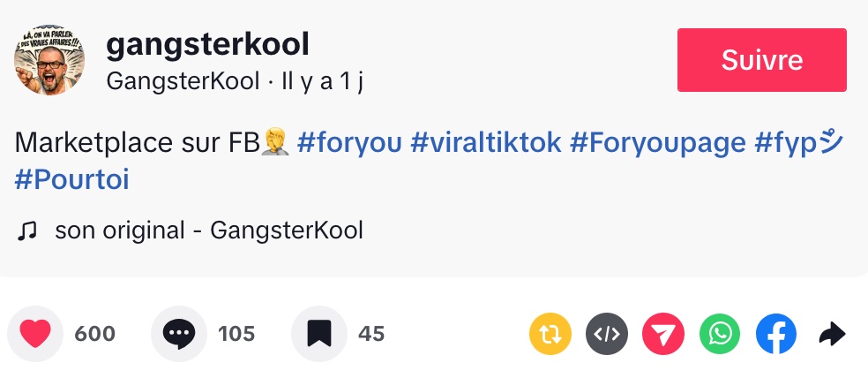Share the video to Facebook
This screenshot has height=378, width=868.
coord(776,334)
